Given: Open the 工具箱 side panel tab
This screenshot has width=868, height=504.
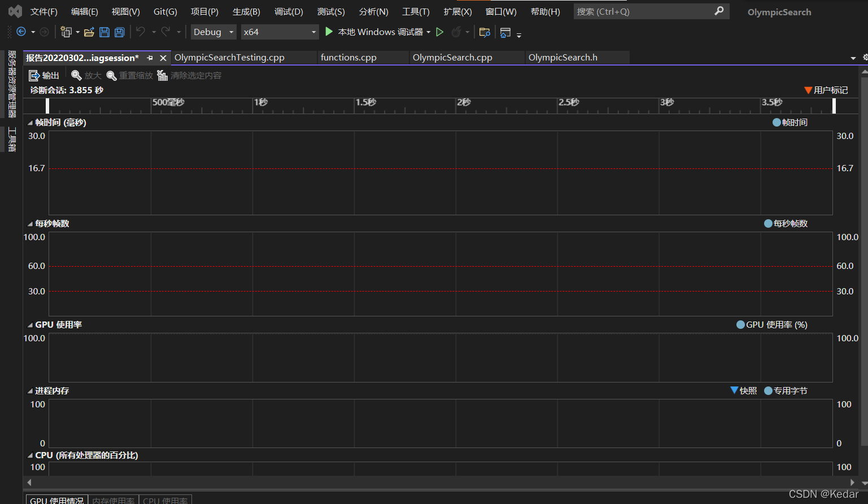Looking at the screenshot, I should [12, 140].
